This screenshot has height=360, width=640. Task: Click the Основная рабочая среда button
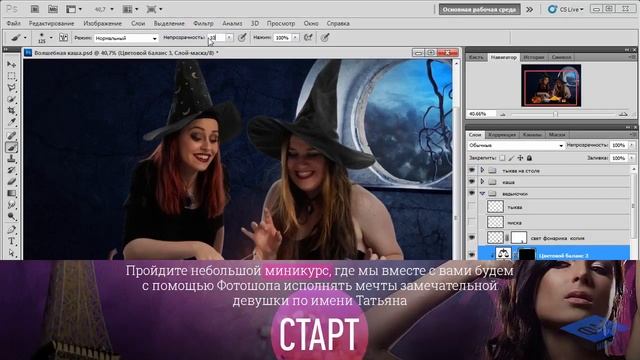pos(480,9)
